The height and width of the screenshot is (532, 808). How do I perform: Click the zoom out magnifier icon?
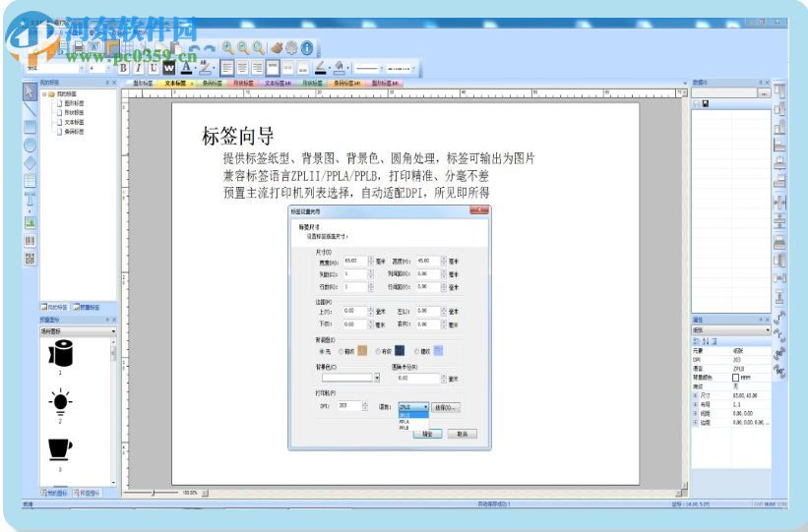[x=243, y=48]
